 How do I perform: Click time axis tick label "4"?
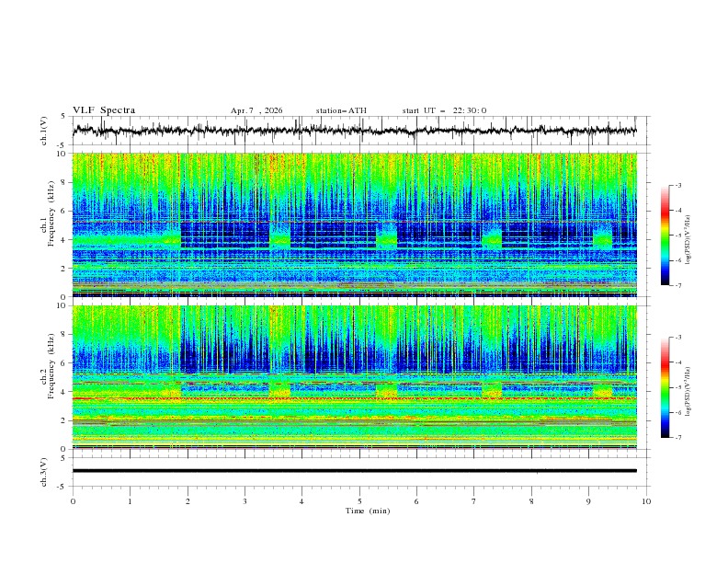tap(301, 501)
